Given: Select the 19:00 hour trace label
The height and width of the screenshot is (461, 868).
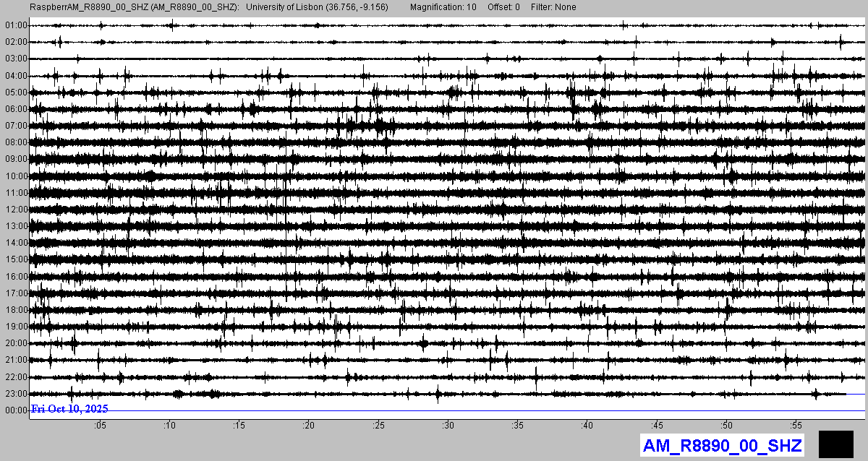Looking at the screenshot, I should point(15,327).
